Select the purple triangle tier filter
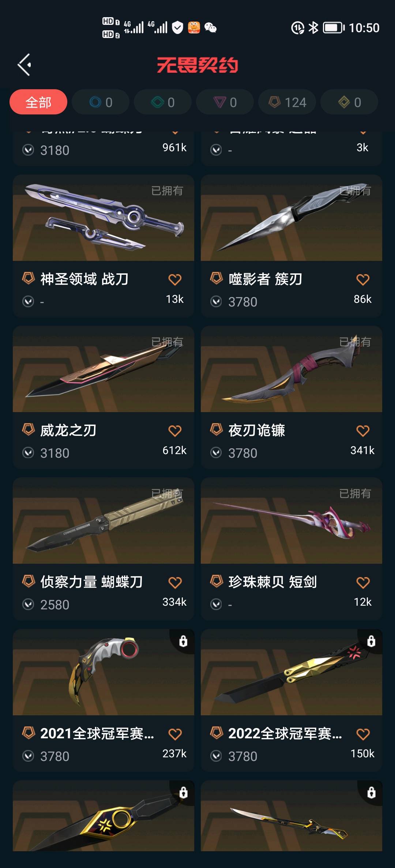Screen dimensions: 395x868 coord(225,102)
